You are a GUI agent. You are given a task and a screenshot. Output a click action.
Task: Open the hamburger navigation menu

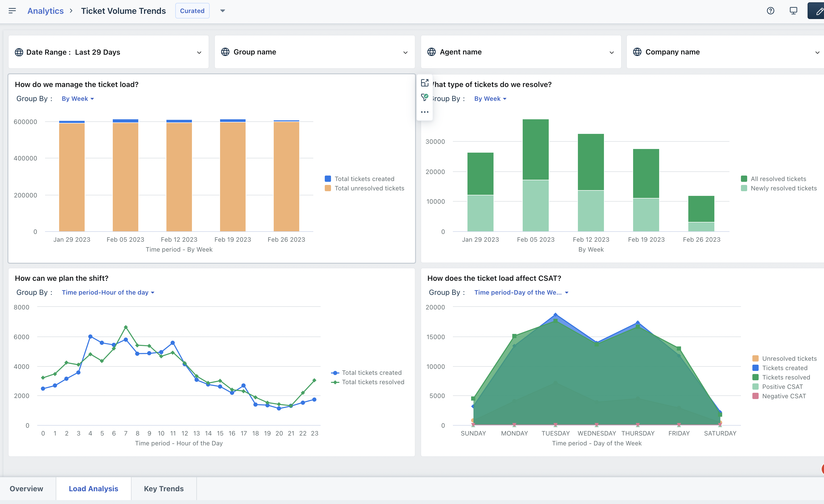pos(13,10)
